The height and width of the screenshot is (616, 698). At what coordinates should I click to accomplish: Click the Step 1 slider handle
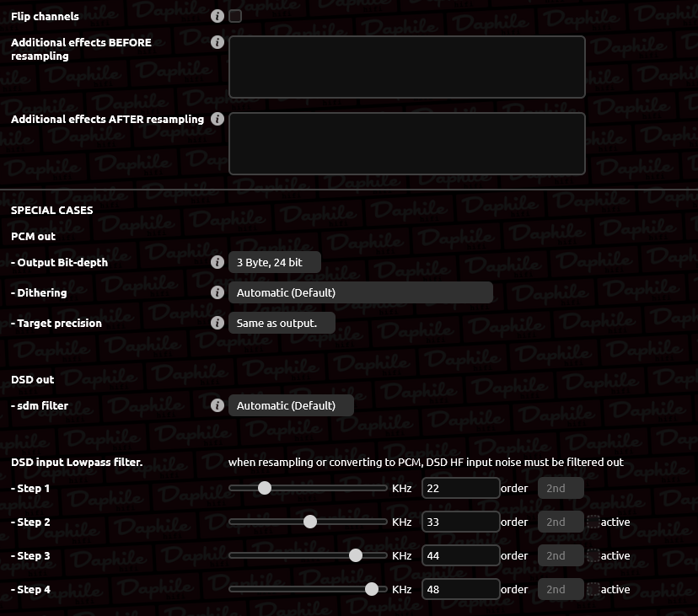click(265, 488)
